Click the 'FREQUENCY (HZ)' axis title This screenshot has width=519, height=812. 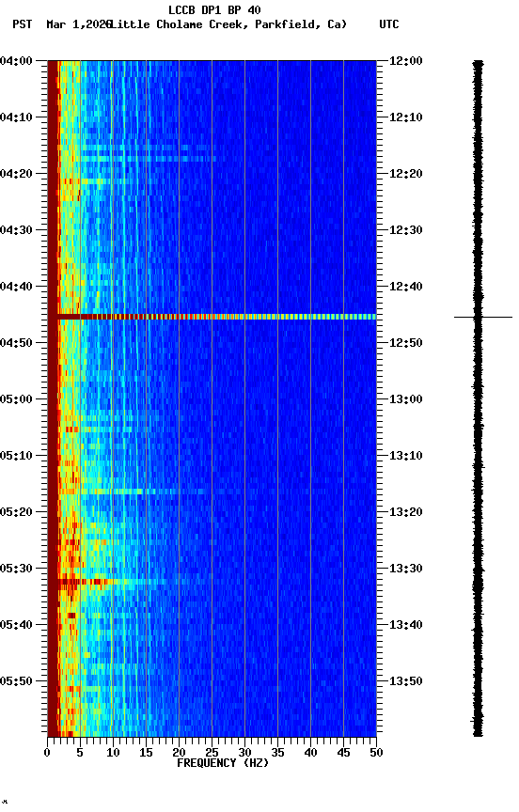pos(223,763)
